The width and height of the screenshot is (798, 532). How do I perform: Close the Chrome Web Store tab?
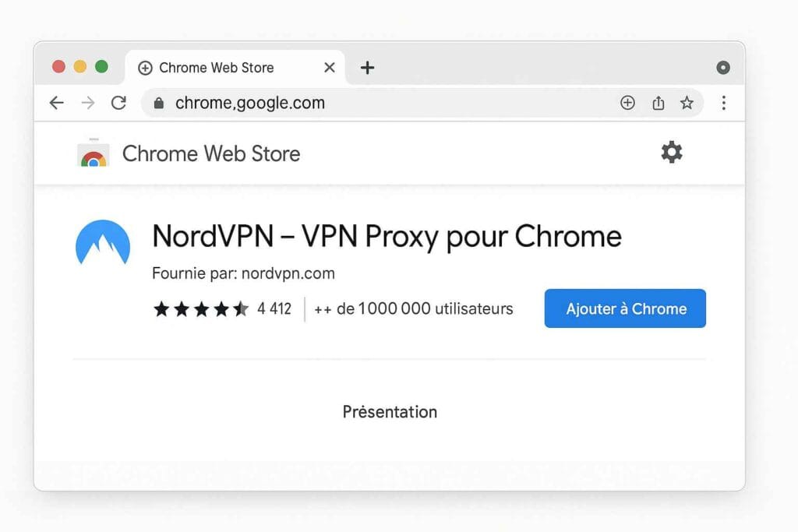point(330,68)
